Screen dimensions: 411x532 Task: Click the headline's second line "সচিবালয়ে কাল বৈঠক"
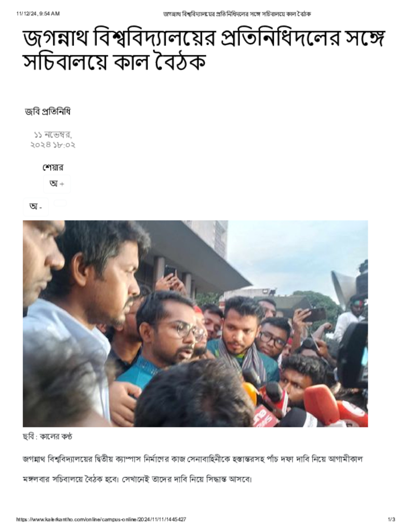click(x=114, y=62)
